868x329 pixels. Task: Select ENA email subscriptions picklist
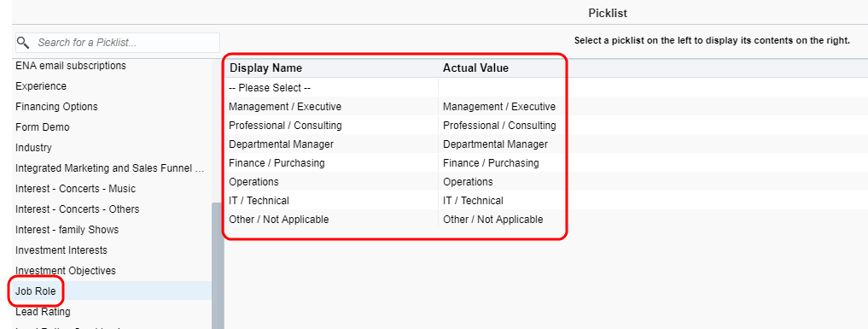(x=71, y=65)
